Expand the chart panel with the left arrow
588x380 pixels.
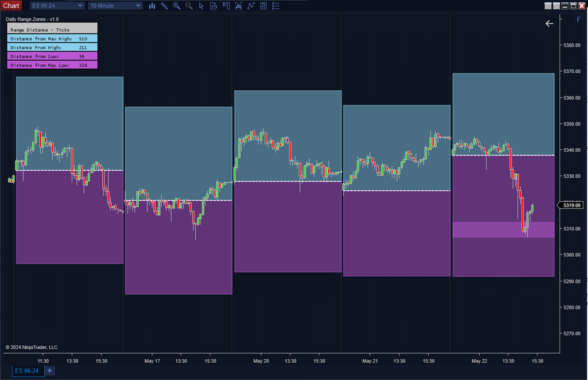tap(549, 23)
